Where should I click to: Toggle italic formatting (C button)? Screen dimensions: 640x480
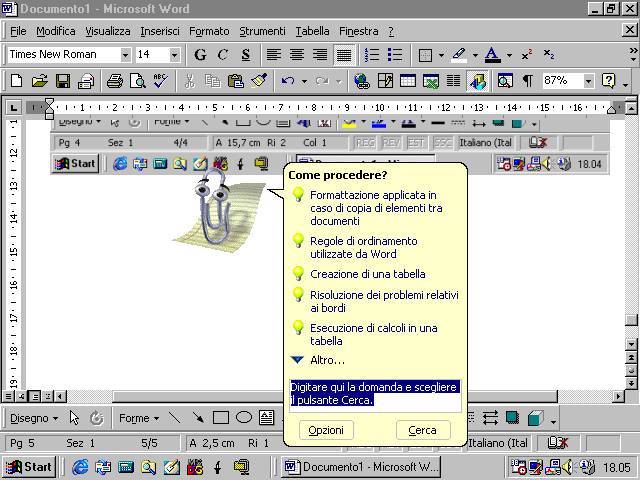[x=223, y=55]
